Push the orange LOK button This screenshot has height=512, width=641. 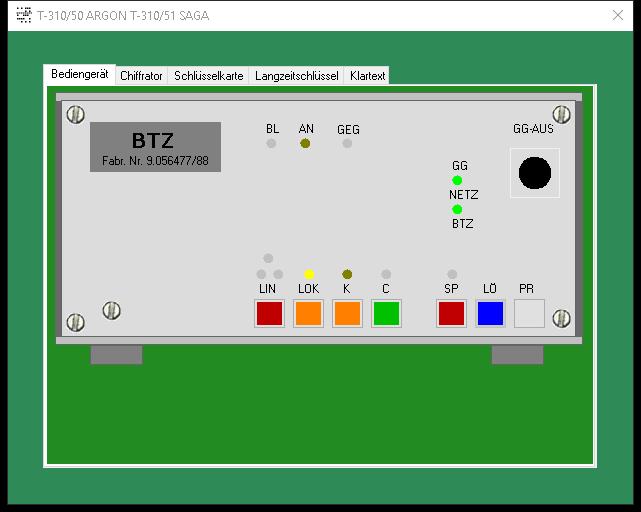(308, 313)
